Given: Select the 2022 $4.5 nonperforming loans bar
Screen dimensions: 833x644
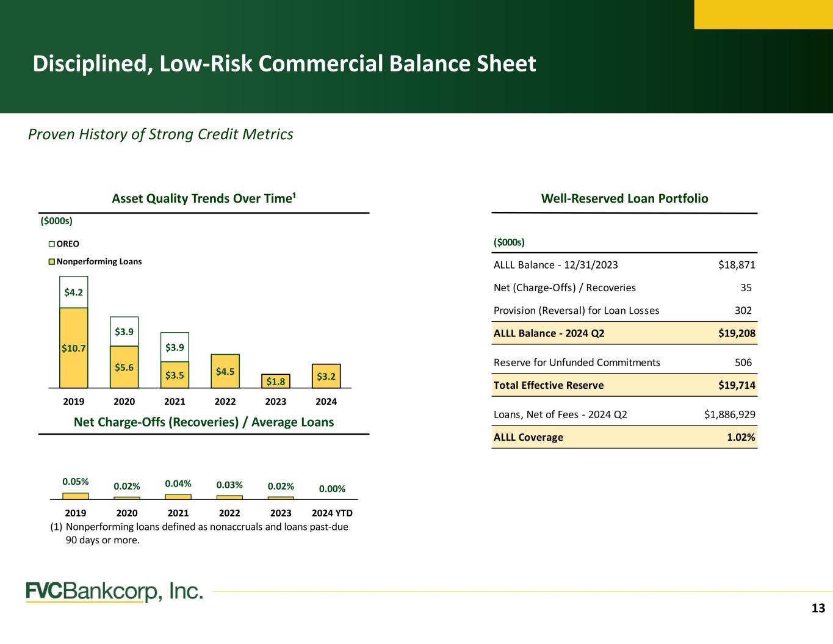Looking at the screenshot, I should pyautogui.click(x=225, y=371).
